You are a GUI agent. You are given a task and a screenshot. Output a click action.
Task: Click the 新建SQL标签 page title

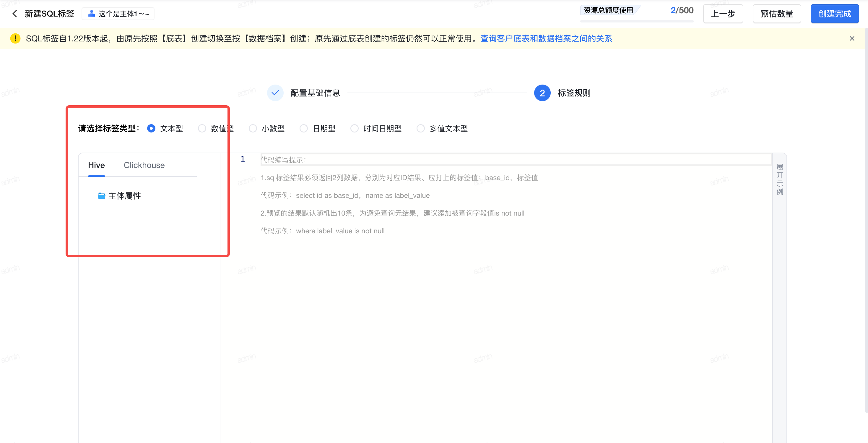click(x=49, y=14)
